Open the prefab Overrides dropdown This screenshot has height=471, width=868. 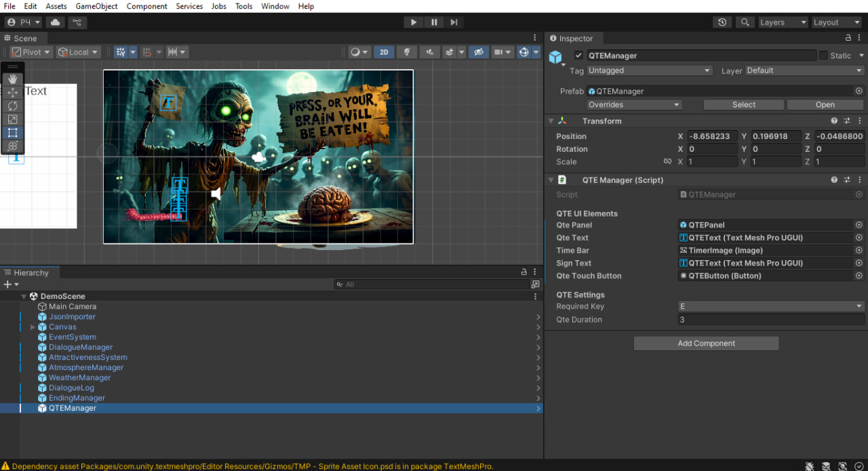tap(634, 105)
